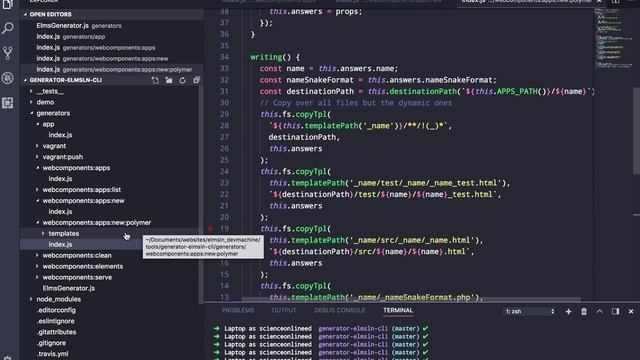The width and height of the screenshot is (640, 360).
Task: Kill terminal with trash icon
Action: coord(584,311)
